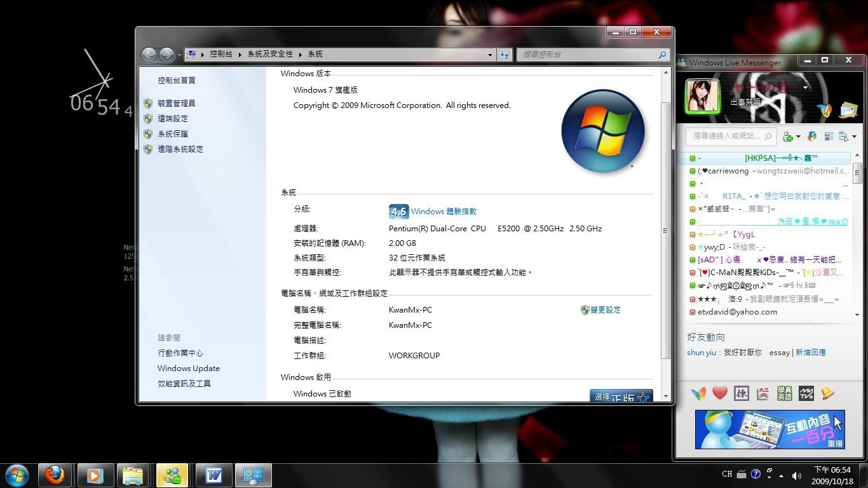
Task: Click the Messenger profile picture thumbnail
Action: [702, 97]
